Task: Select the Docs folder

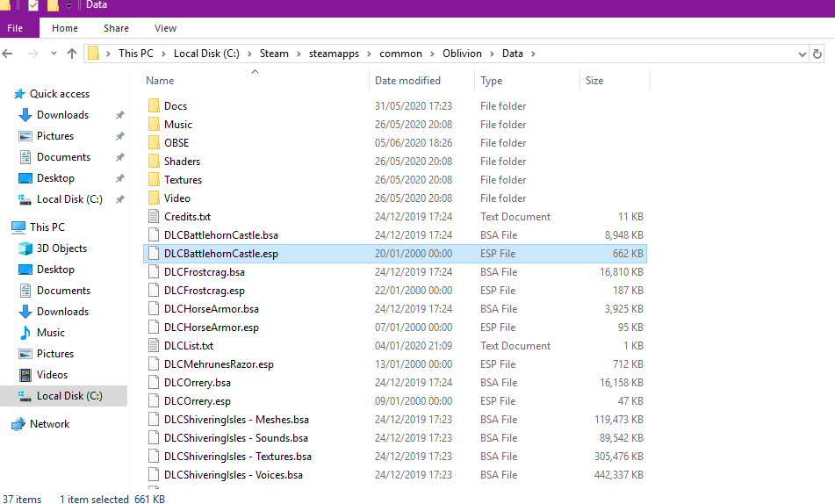Action: (176, 106)
